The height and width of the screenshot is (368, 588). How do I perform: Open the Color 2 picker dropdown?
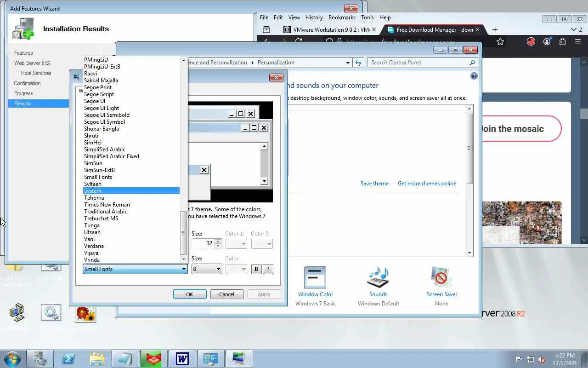pyautogui.click(x=262, y=244)
